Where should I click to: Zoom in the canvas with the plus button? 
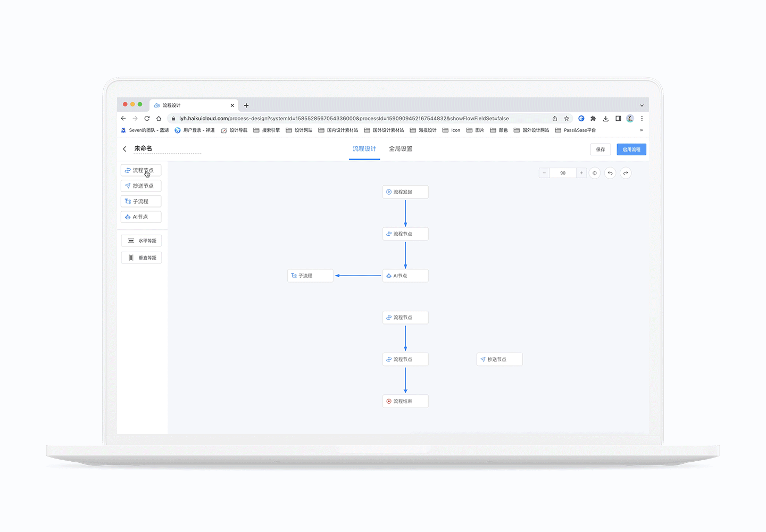coord(581,173)
